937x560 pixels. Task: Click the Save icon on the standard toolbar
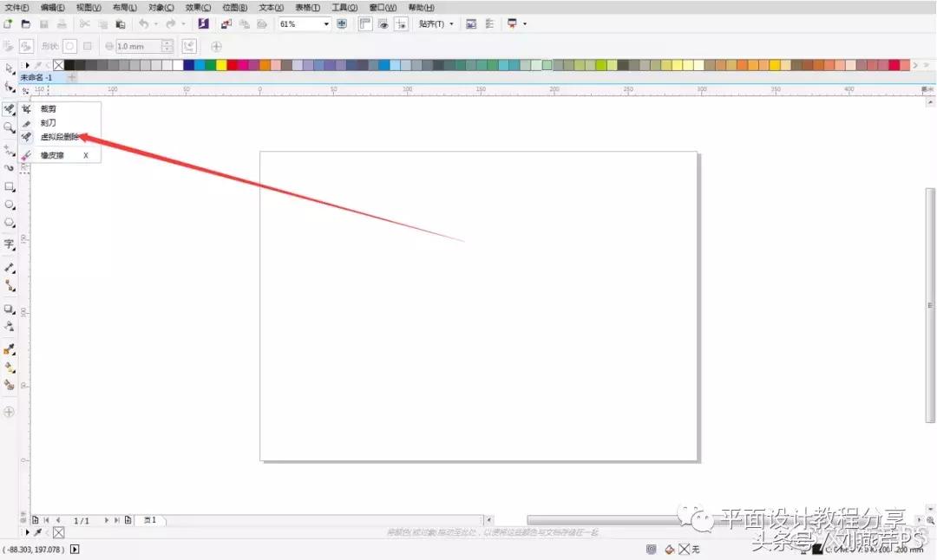pos(43,23)
